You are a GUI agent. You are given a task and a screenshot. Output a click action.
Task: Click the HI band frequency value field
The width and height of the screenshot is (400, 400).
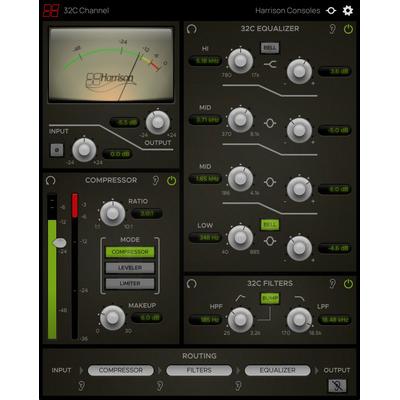pyautogui.click(x=205, y=61)
